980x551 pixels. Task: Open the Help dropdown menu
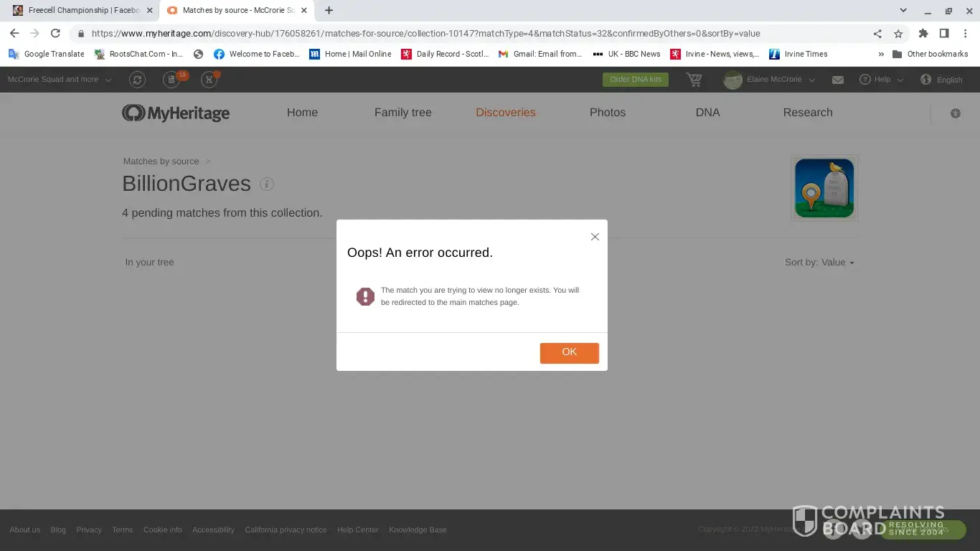(x=882, y=80)
